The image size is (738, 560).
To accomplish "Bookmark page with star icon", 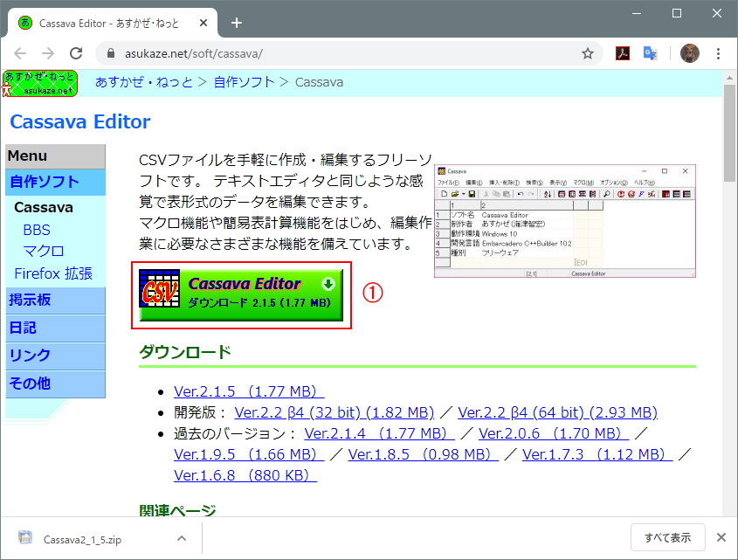I will [x=588, y=53].
